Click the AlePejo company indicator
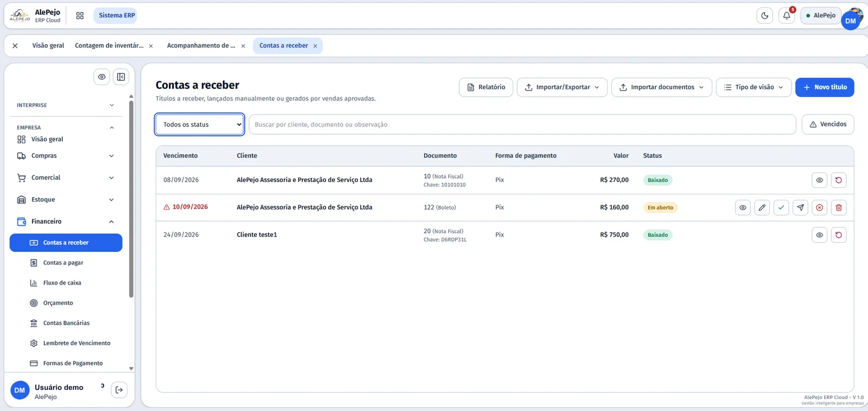The width and height of the screenshot is (868, 411). point(821,16)
